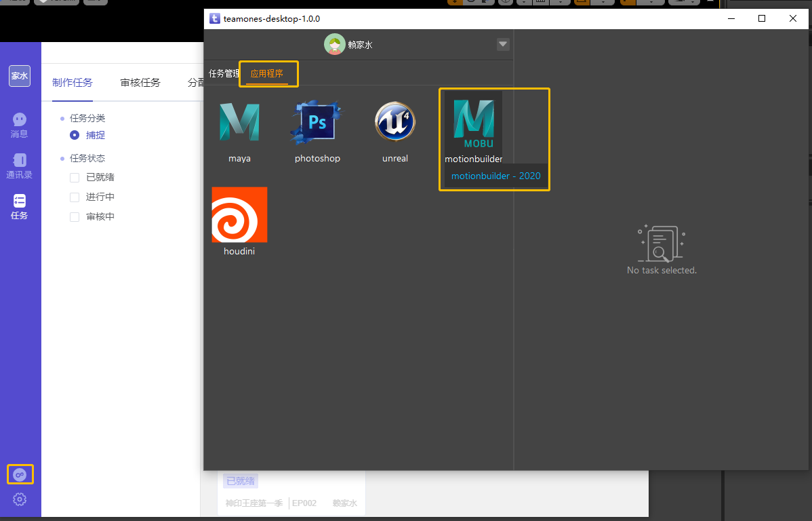
Task: Expand the user dropdown arrow
Action: [x=503, y=45]
